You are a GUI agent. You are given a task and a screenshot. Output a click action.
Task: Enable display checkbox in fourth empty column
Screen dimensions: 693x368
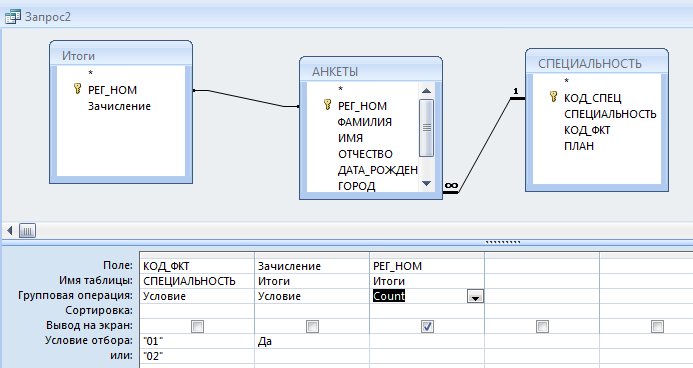click(542, 326)
